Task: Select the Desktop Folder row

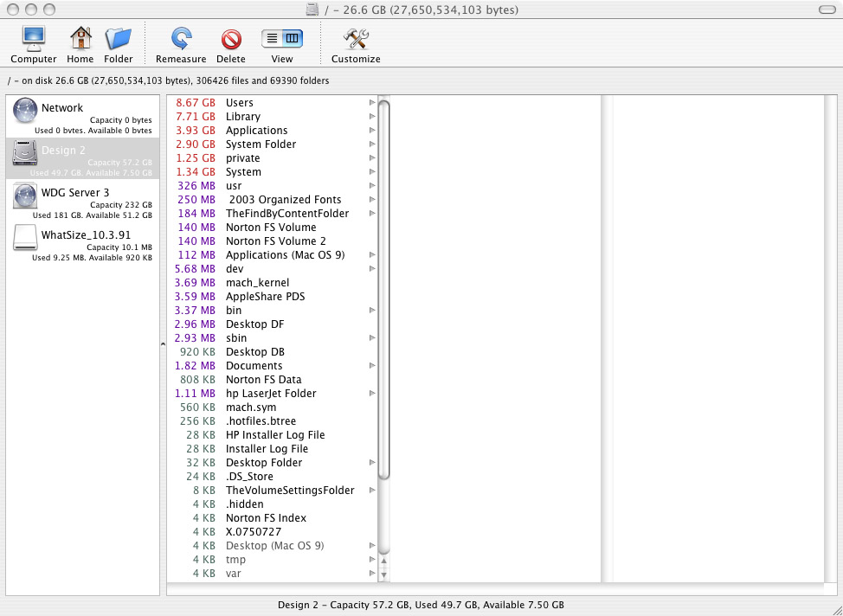Action: [x=273, y=463]
